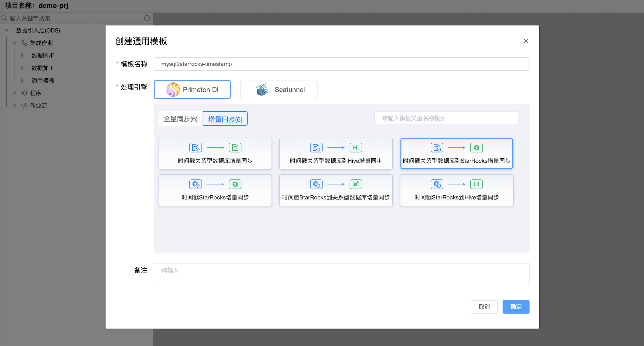This screenshot has width=644, height=346.
Task: Switch to the 全量同步(6) tab
Action: [x=180, y=119]
